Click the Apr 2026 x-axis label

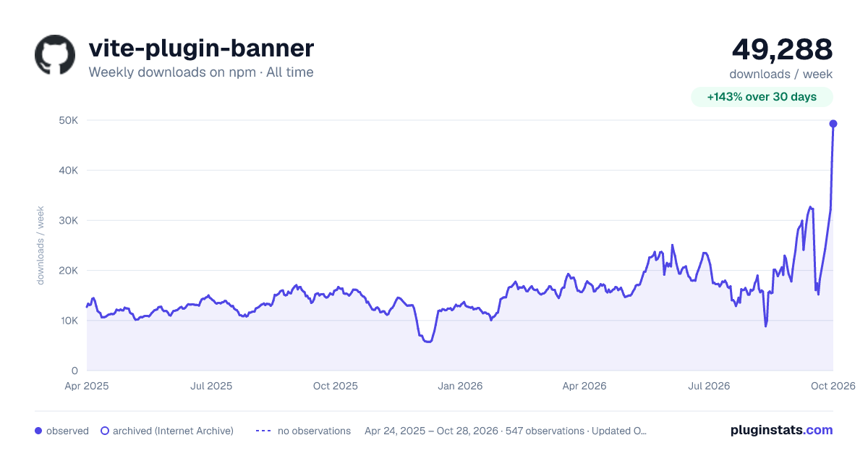(584, 386)
